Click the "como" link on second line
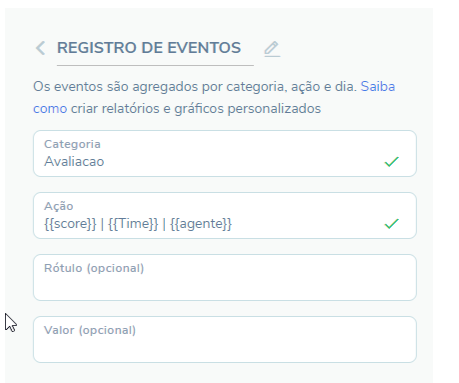The width and height of the screenshot is (459, 383). [x=50, y=109]
